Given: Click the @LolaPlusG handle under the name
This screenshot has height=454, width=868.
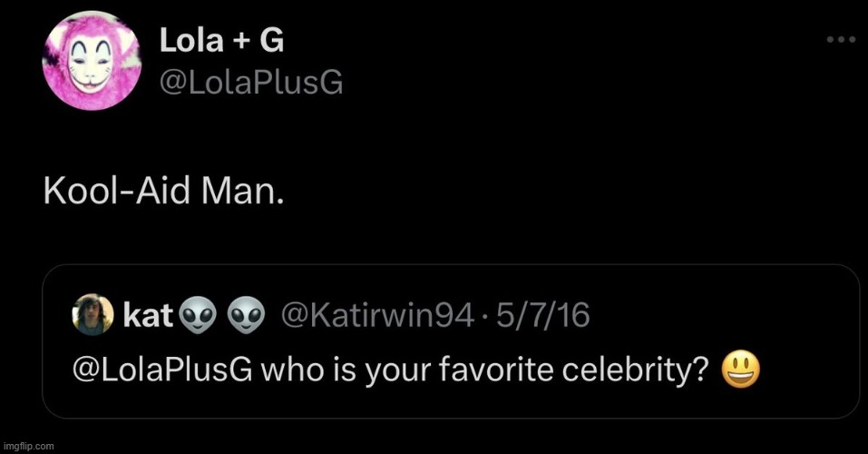Looking at the screenshot, I should pos(251,83).
